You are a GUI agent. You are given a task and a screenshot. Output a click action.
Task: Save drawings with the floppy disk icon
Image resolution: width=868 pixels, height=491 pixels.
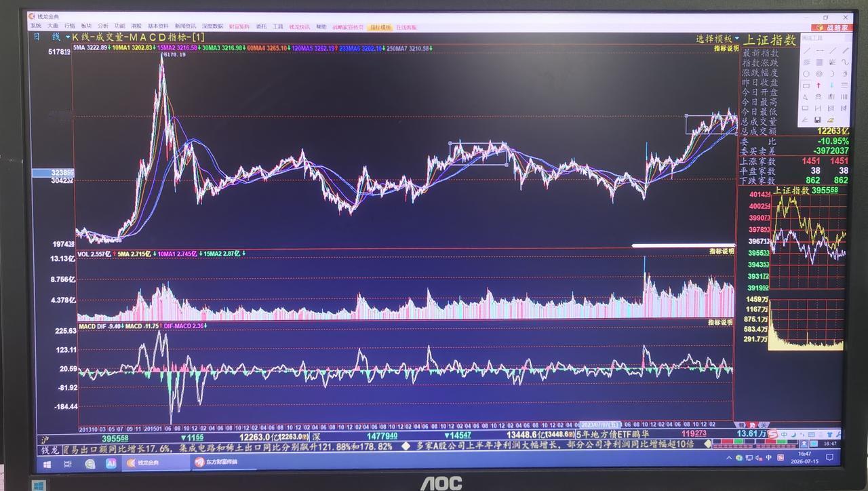point(818,120)
